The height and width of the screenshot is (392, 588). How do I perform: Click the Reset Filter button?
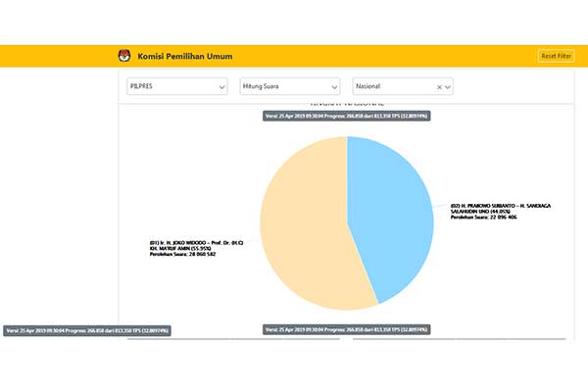click(556, 56)
